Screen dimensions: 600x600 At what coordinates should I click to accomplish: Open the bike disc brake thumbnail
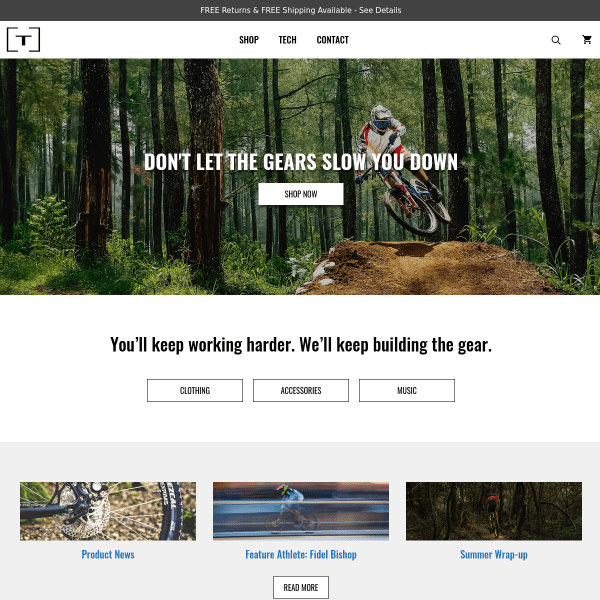pos(108,511)
